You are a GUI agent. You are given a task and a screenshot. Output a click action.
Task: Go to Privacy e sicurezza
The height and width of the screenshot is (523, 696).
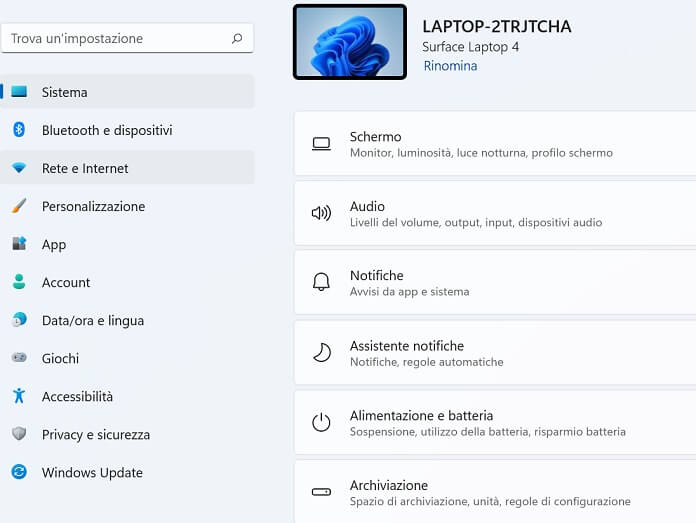[x=127, y=435]
